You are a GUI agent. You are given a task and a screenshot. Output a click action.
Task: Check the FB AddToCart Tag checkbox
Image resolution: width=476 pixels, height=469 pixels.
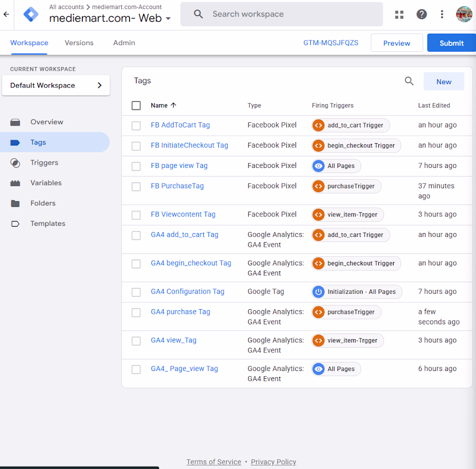click(x=136, y=126)
